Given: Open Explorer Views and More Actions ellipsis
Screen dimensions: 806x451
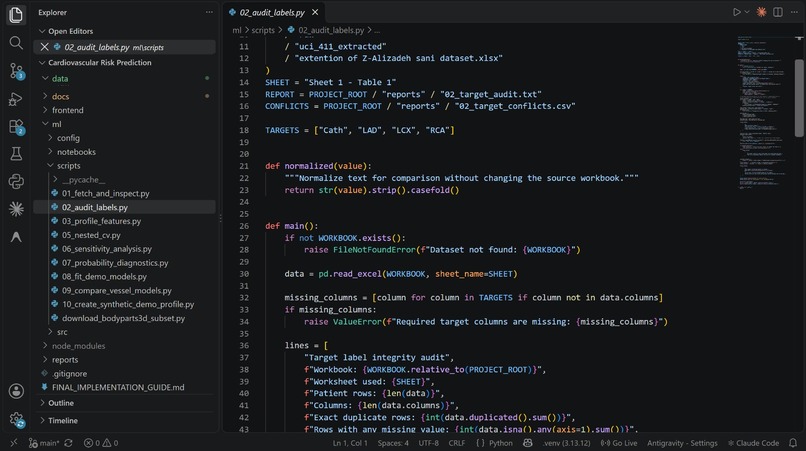Looking at the screenshot, I should click(x=209, y=12).
